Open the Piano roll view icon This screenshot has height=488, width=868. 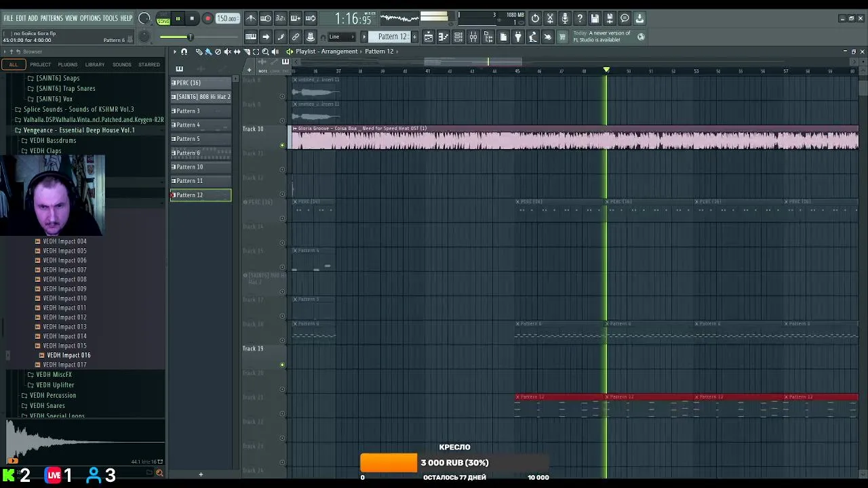pyautogui.click(x=443, y=37)
